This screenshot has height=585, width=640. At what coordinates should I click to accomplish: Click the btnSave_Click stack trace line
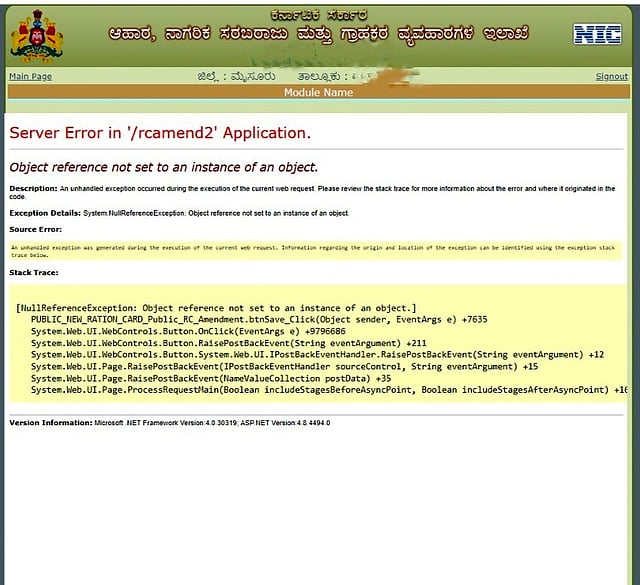[x=259, y=320]
